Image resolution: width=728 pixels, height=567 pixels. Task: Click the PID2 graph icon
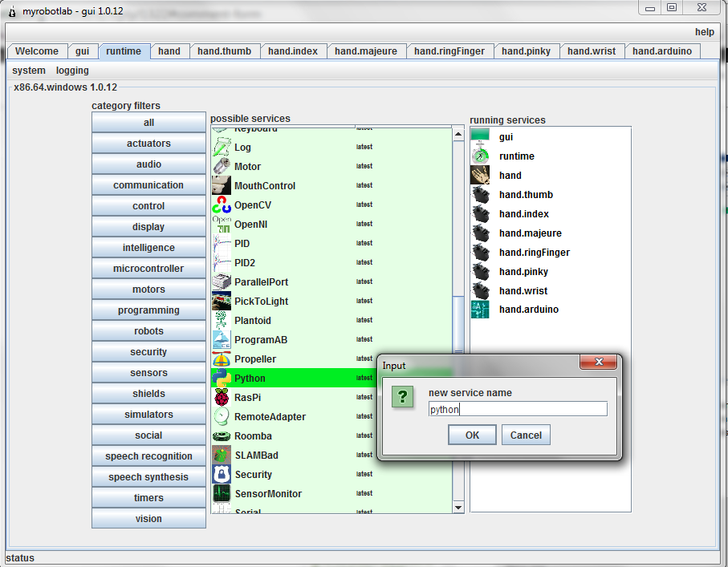pyautogui.click(x=222, y=262)
